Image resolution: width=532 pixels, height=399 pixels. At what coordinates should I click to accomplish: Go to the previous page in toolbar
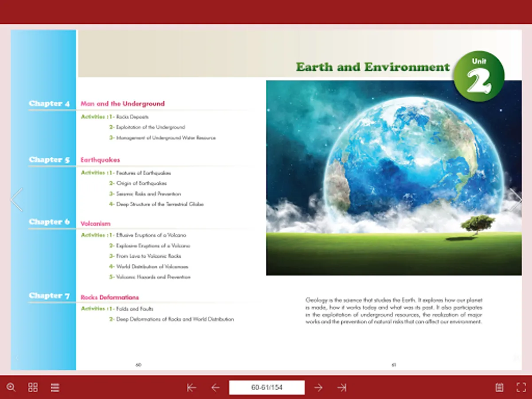click(x=215, y=387)
